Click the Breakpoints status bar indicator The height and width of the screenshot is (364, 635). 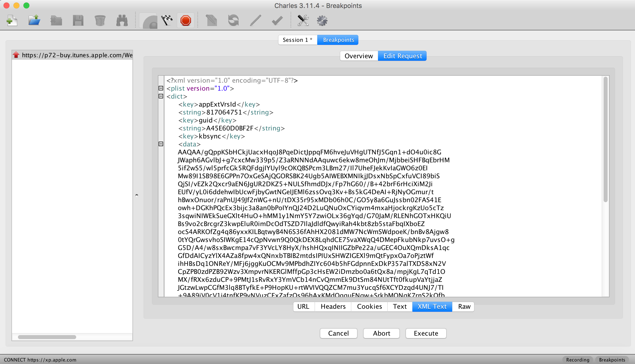click(612, 360)
